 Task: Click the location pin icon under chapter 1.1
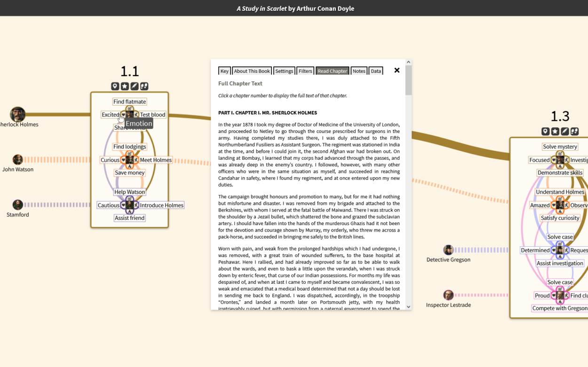115,86
